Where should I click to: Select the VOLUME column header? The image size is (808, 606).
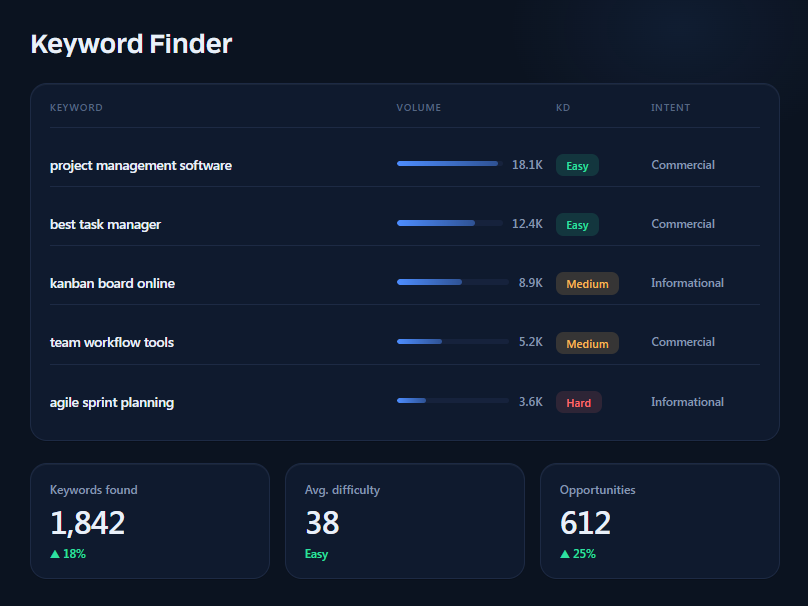click(x=418, y=108)
